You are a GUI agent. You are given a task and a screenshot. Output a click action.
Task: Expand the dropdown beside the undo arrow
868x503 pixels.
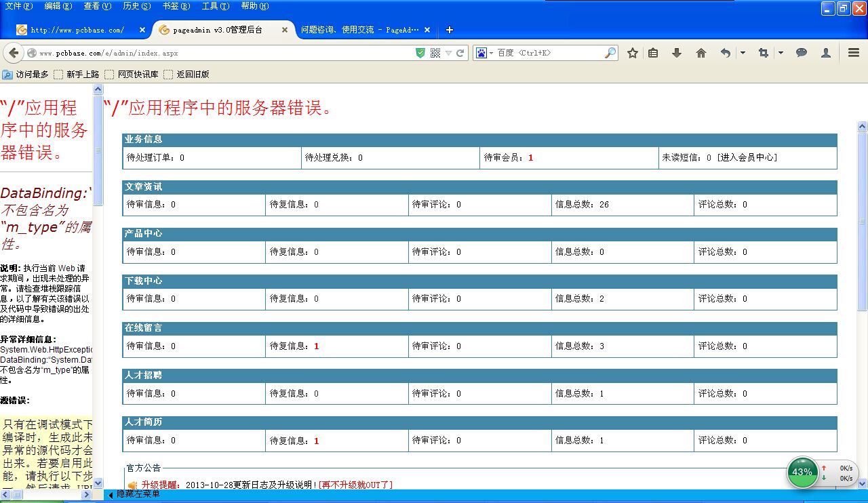tap(743, 53)
